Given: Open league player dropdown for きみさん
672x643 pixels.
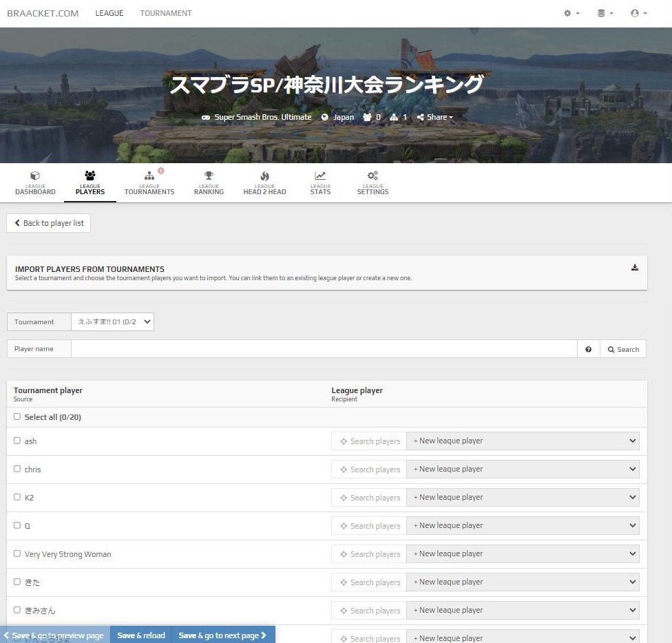Looking at the screenshot, I should [x=523, y=611].
